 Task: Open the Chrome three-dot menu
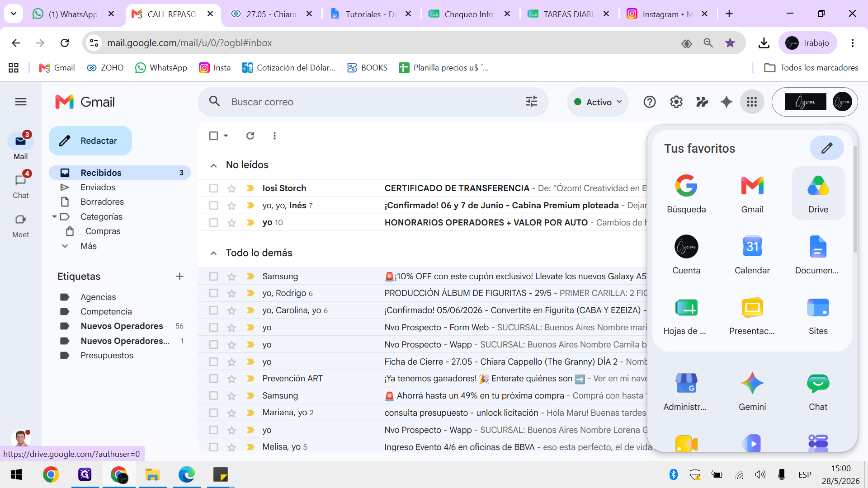pos(852,43)
